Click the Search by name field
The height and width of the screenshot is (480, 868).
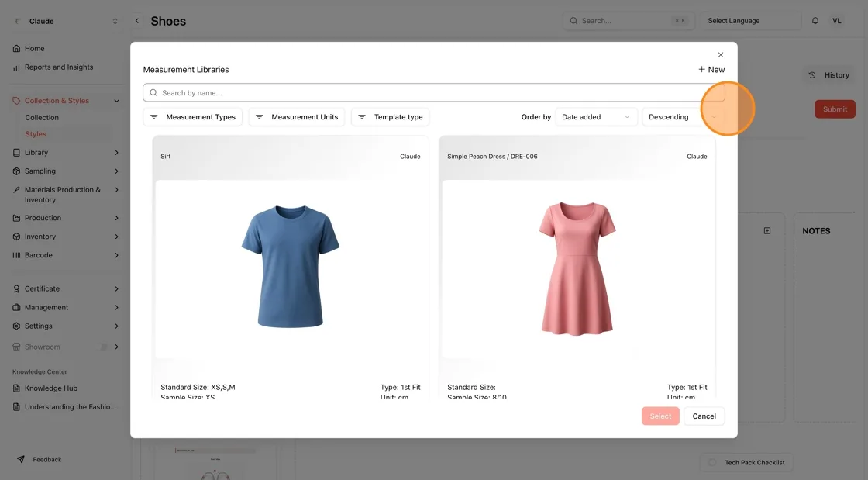coord(434,93)
